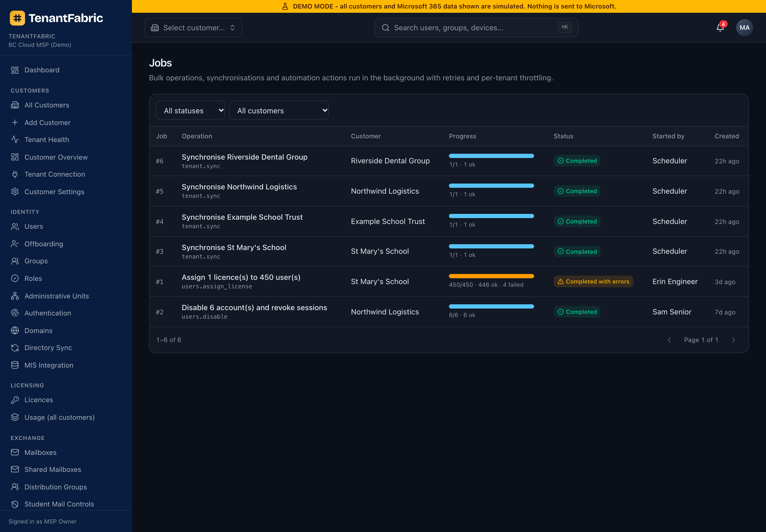
Task: Click the Dashboard grid icon in the sidebar
Action: (x=15, y=70)
